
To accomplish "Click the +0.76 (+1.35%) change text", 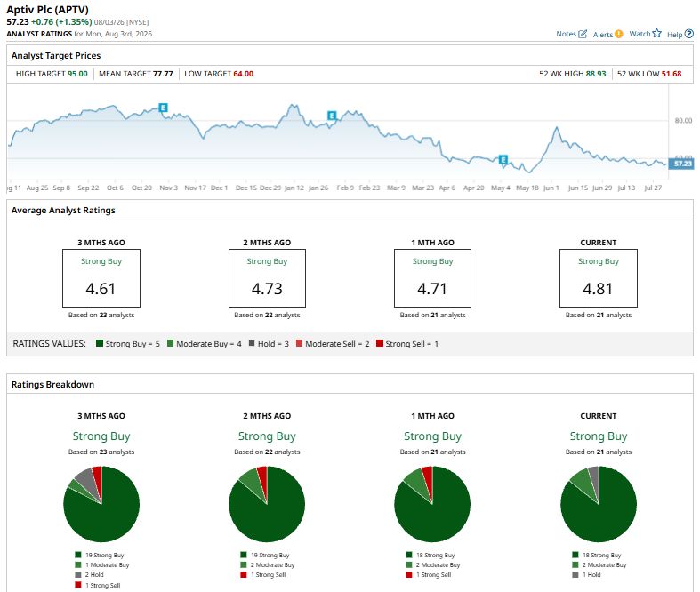I will click(61, 22).
